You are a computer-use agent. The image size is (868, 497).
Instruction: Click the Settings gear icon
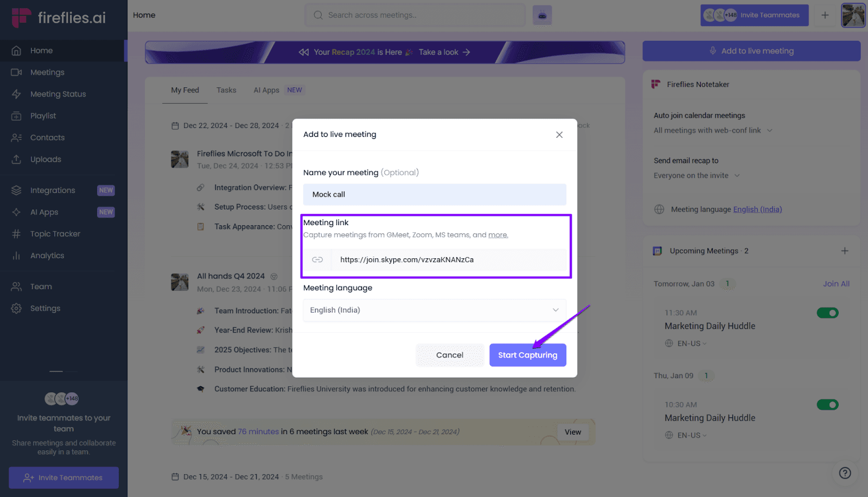[x=16, y=308]
